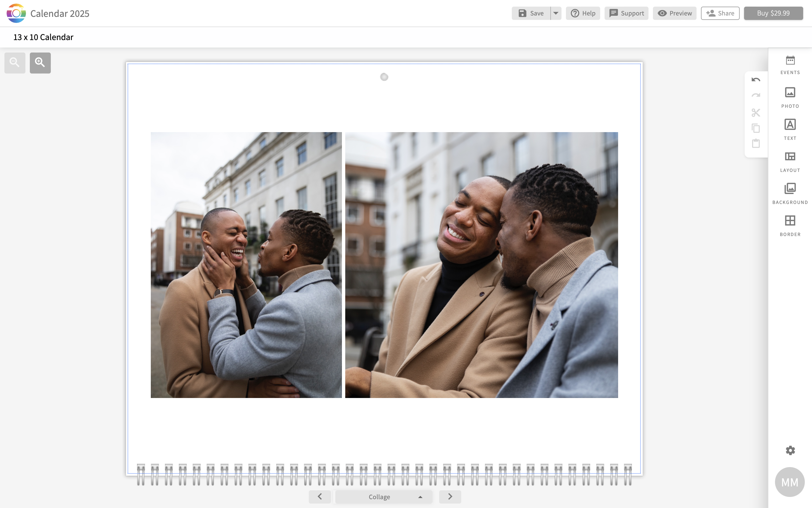This screenshot has height=508, width=812.
Task: Open the Background panel
Action: (x=790, y=194)
